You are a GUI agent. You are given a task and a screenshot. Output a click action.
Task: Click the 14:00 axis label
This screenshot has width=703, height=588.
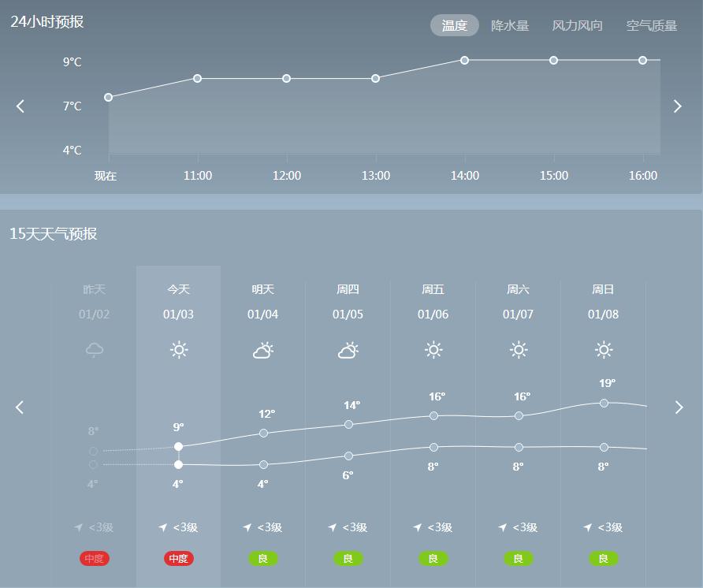pyautogui.click(x=465, y=175)
